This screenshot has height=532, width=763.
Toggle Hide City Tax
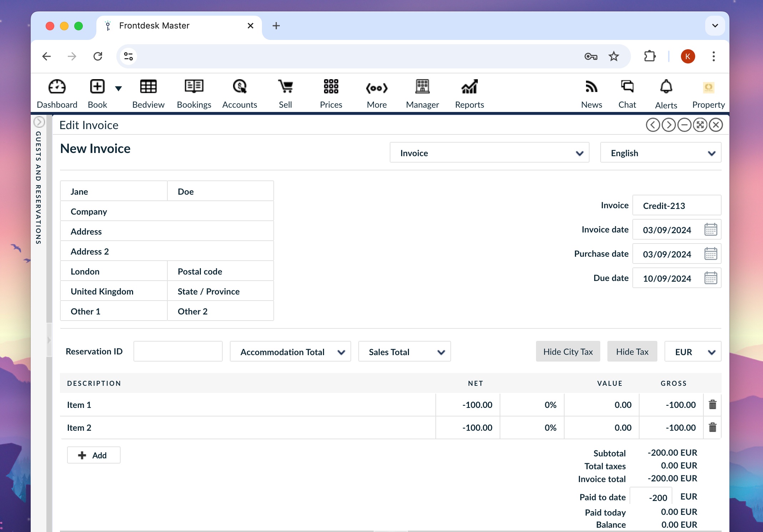(x=568, y=352)
